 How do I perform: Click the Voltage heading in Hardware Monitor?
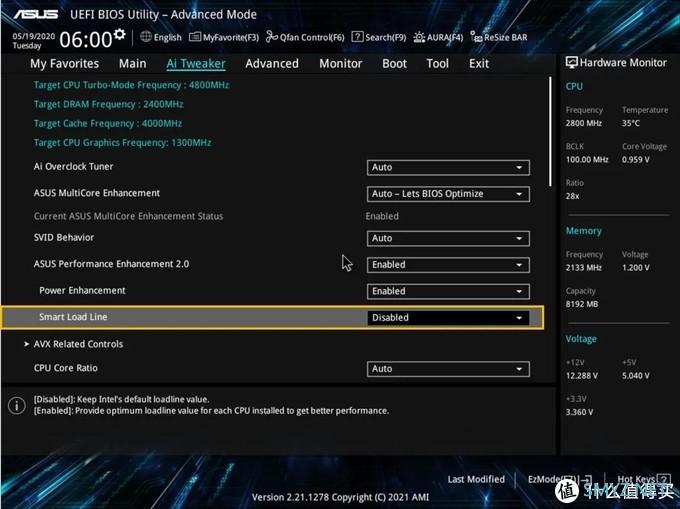[581, 339]
